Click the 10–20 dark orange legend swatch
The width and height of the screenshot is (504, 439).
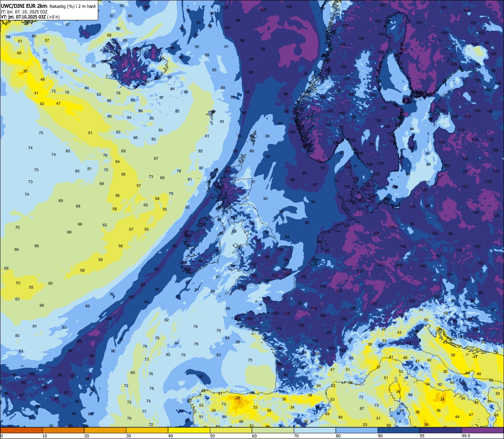coord(63,430)
